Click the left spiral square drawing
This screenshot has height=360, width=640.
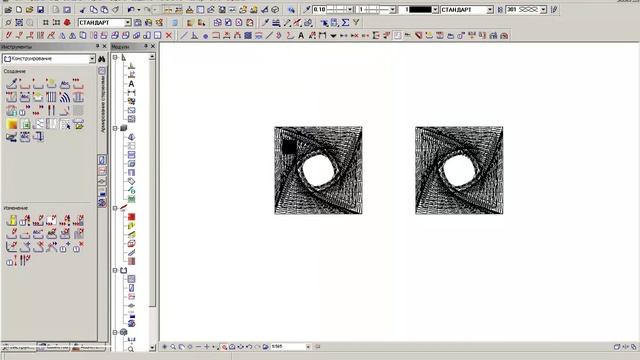(x=318, y=170)
